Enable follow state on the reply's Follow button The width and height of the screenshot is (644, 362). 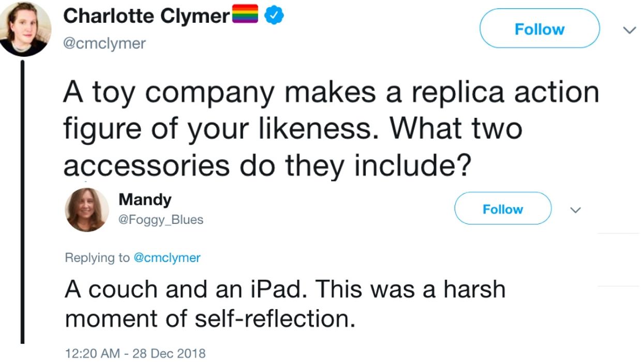503,209
